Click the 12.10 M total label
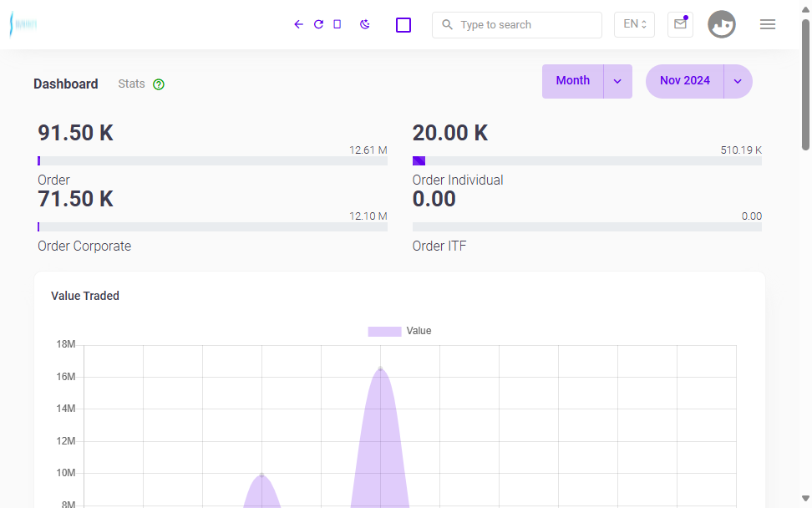 [x=368, y=216]
